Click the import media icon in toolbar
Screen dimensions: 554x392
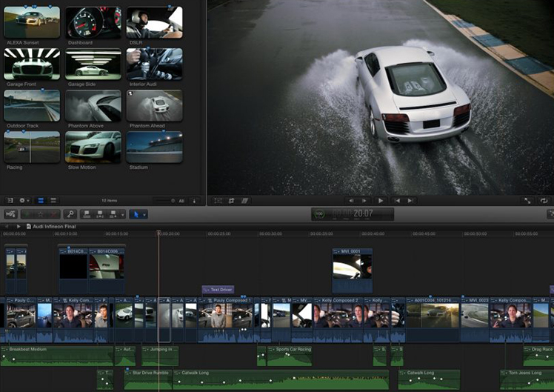pyautogui.click(x=10, y=214)
